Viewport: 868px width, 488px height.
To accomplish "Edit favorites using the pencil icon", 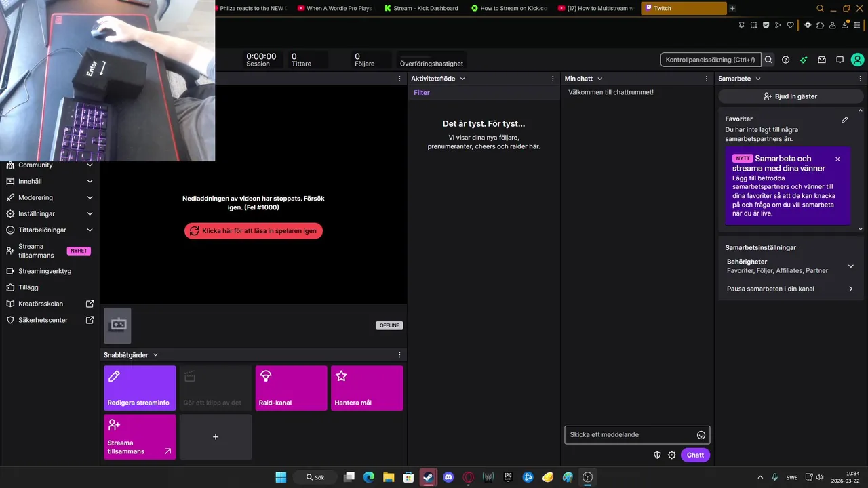I will pyautogui.click(x=845, y=120).
